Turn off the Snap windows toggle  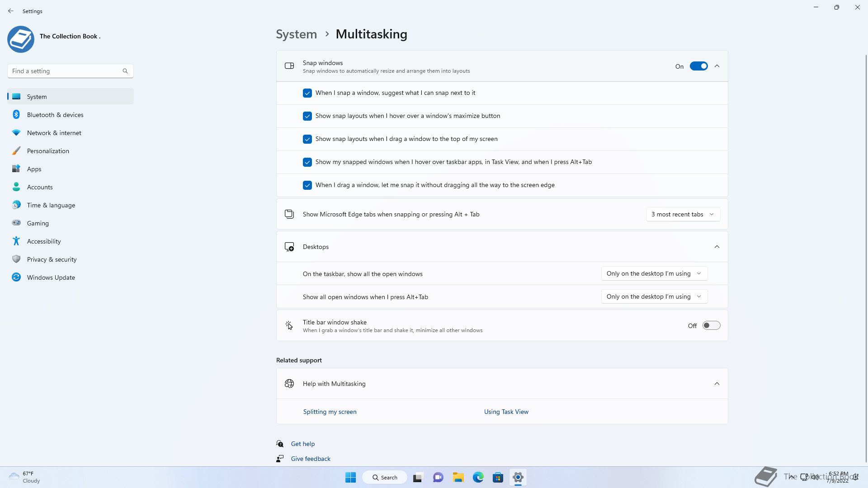[698, 66]
